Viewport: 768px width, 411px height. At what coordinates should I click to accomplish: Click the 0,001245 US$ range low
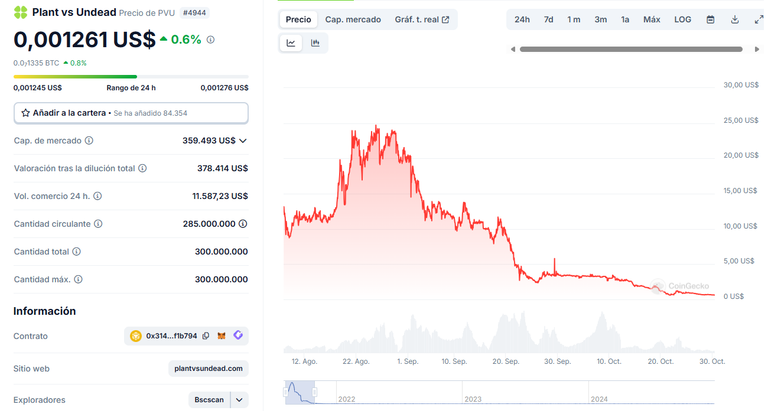tap(38, 88)
